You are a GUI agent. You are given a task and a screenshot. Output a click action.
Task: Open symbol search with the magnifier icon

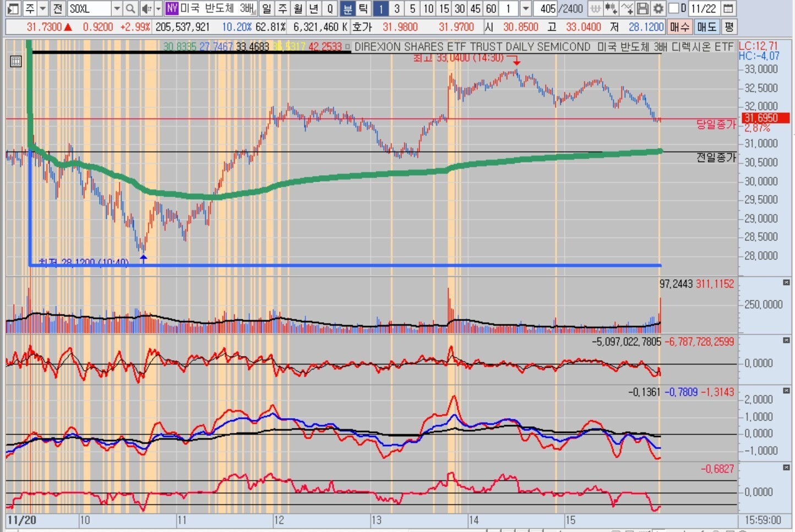click(x=130, y=8)
